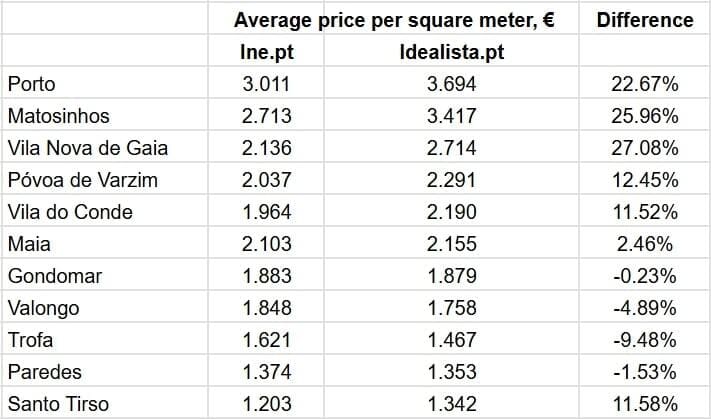The width and height of the screenshot is (711, 419).
Task: Select the Vila Nova de Gaia cell
Action: pyautogui.click(x=87, y=148)
